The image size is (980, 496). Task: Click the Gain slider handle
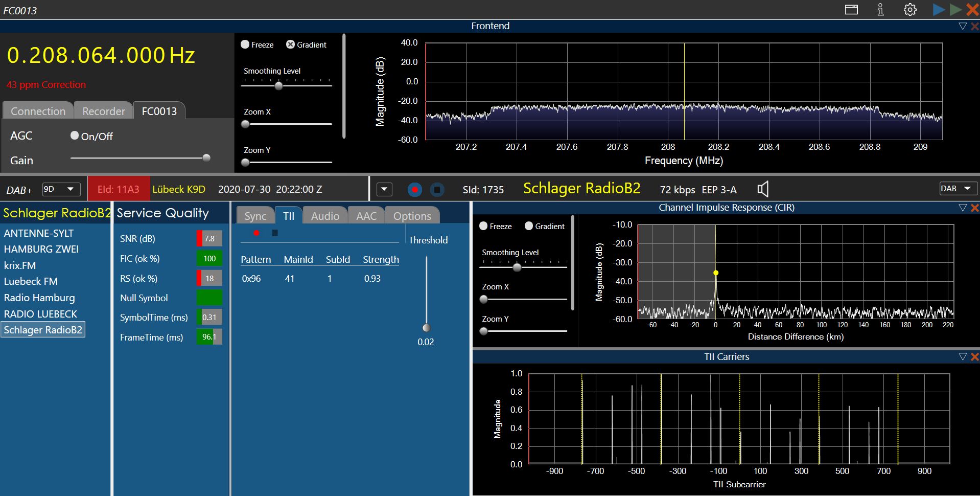point(206,158)
